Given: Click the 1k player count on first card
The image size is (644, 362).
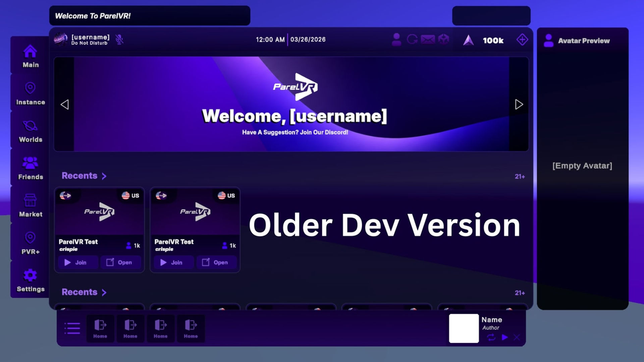Looking at the screenshot, I should (133, 246).
